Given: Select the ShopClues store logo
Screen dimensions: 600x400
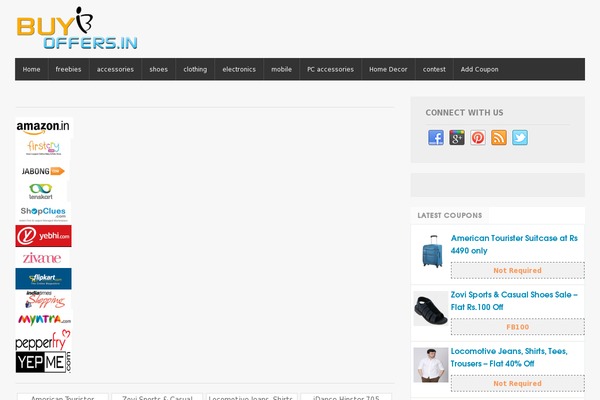Looking at the screenshot, I should 43,214.
